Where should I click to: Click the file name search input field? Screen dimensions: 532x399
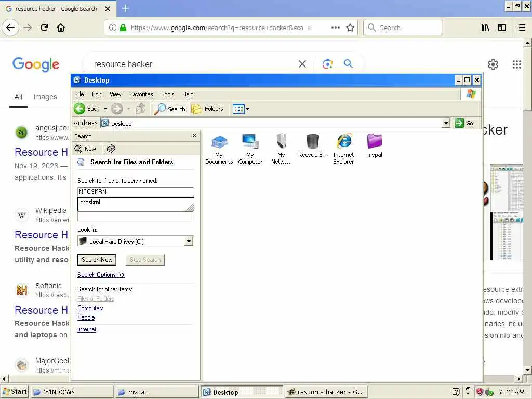136,192
